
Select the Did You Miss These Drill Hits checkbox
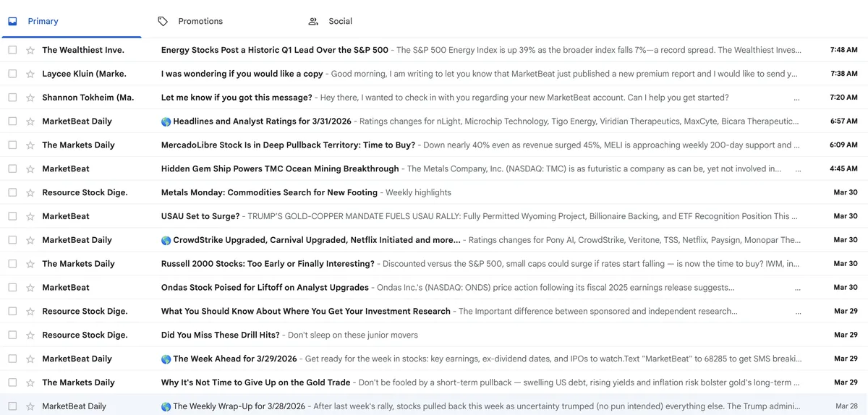tap(12, 335)
